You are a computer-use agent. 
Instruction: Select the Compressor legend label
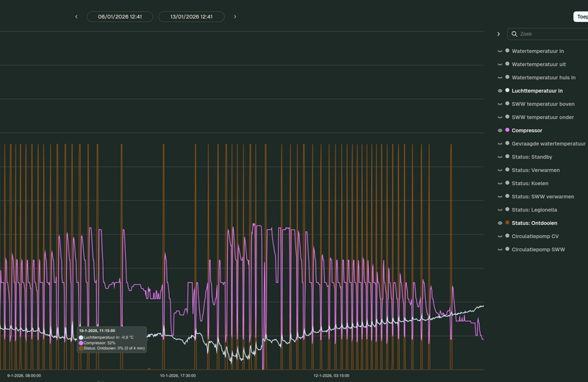(x=527, y=131)
